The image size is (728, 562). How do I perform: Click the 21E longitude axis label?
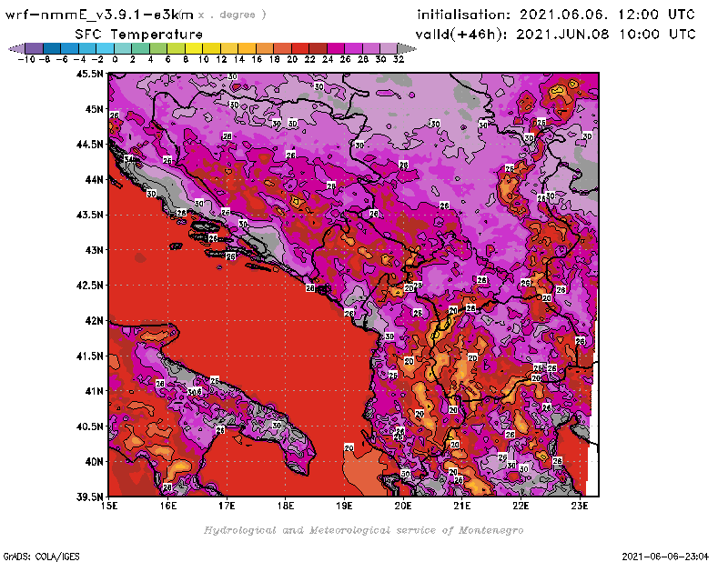tap(462, 506)
